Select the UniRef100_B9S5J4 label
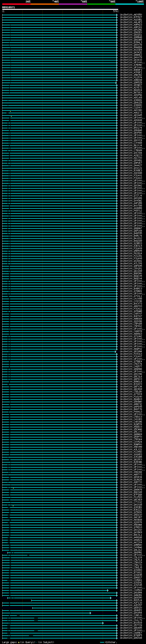This screenshot has width=146, height=644. point(131,600)
